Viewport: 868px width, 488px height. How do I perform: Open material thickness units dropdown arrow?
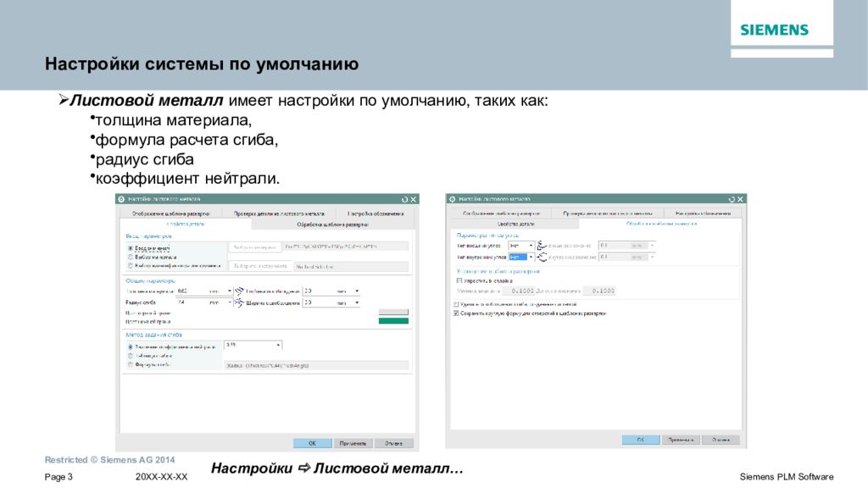[229, 291]
